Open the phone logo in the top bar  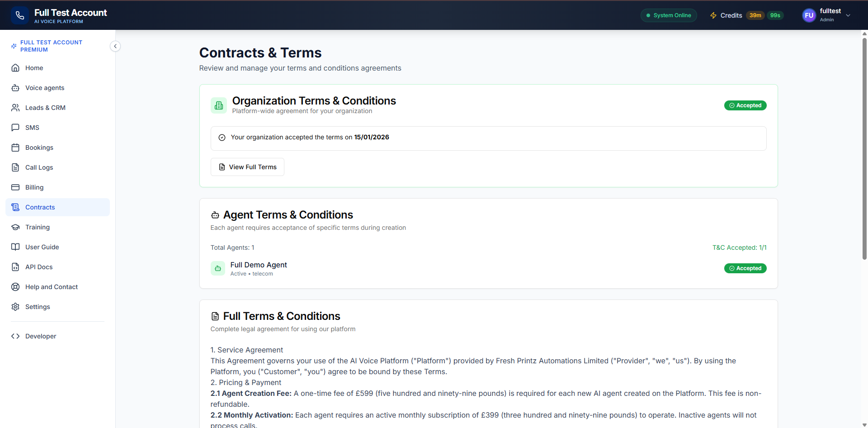click(19, 15)
